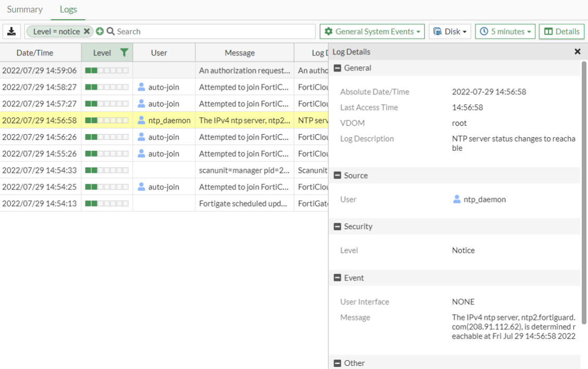Screen dimensions: 588x369
Task: Click the filter funnel icon in Level column
Action: tap(124, 52)
